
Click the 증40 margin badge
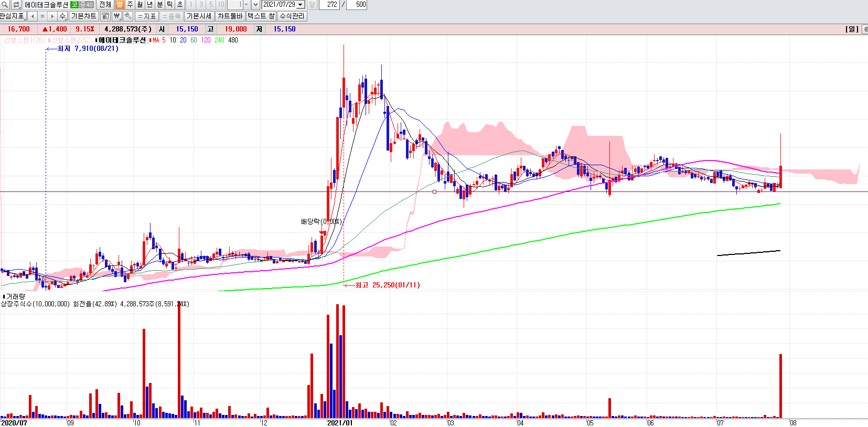(86, 5)
